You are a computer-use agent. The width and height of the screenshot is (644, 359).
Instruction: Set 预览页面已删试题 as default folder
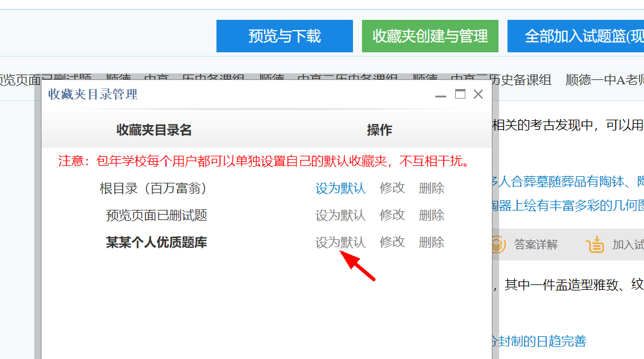pos(340,215)
